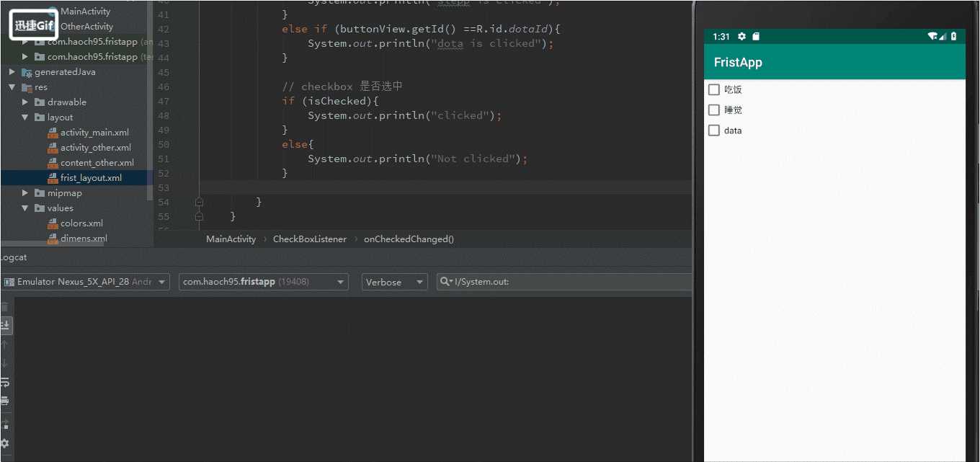The image size is (980, 462).
Task: Click the FristApp title in emulator
Action: (738, 62)
